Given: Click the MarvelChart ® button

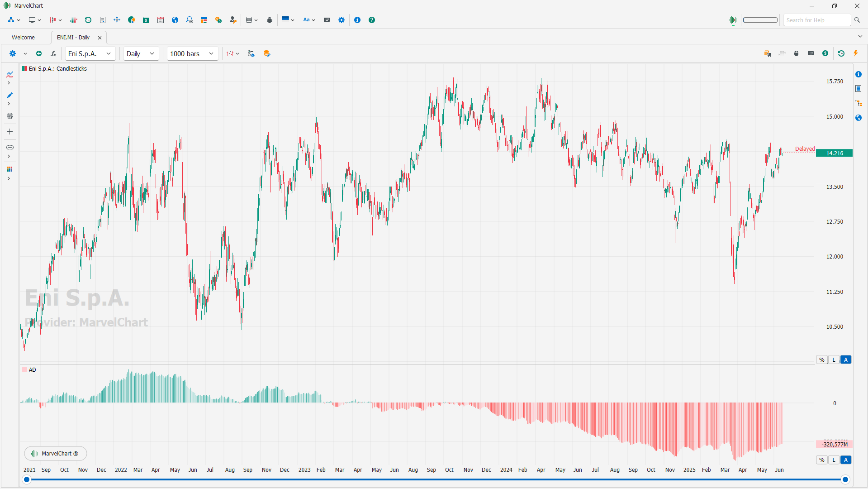Looking at the screenshot, I should coord(55,454).
